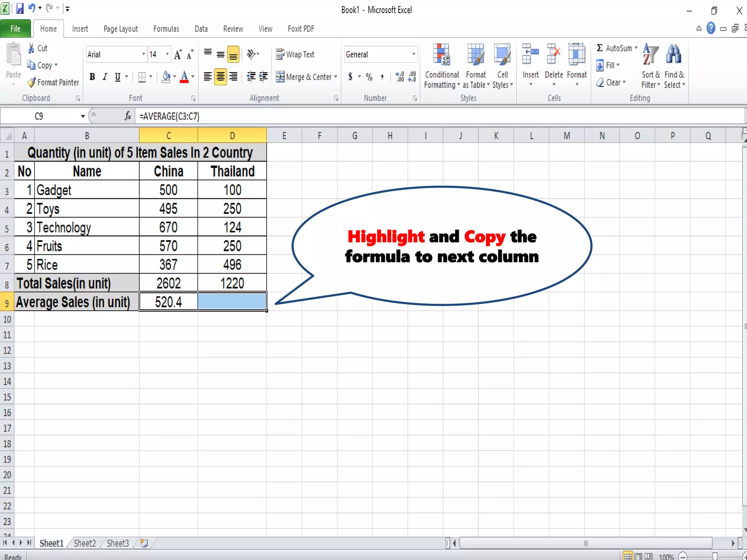Toggle Align Text Right
Image resolution: width=747 pixels, height=560 pixels.
233,77
